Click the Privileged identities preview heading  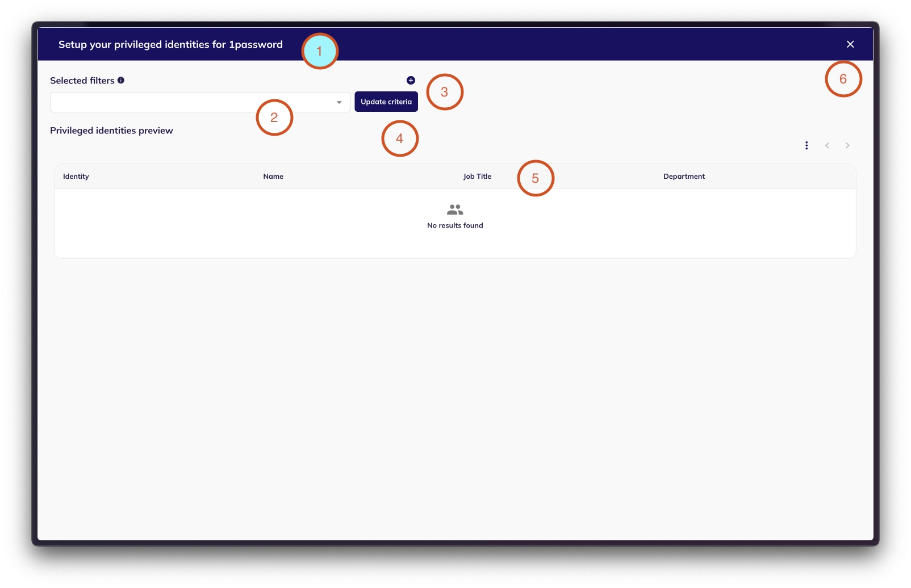[111, 131]
